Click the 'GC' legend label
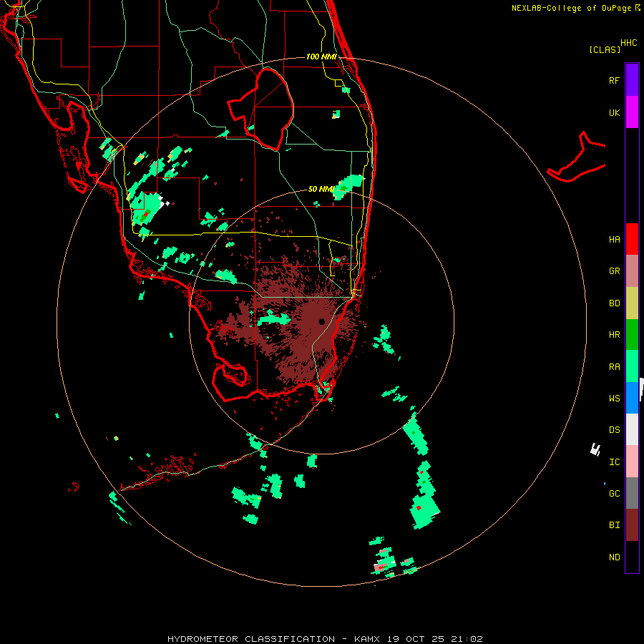The width and height of the screenshot is (644, 644). [x=614, y=494]
